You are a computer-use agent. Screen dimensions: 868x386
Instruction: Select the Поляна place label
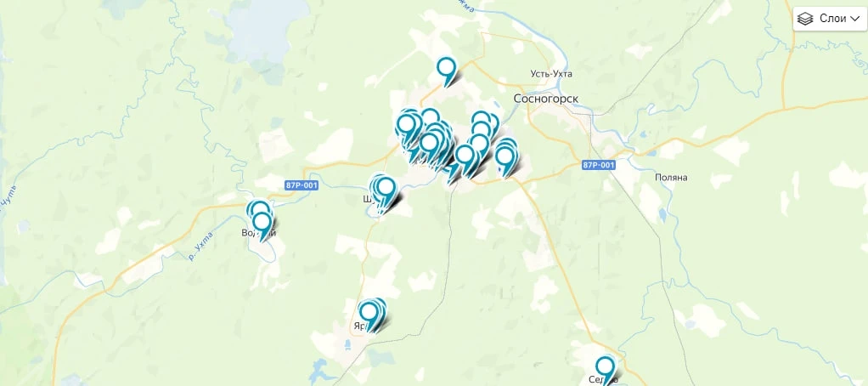pos(671,178)
